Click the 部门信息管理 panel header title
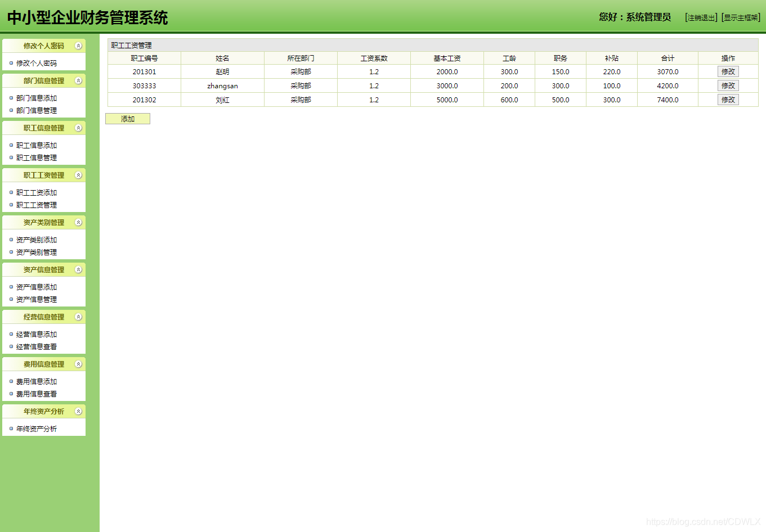The image size is (766, 532). click(44, 81)
